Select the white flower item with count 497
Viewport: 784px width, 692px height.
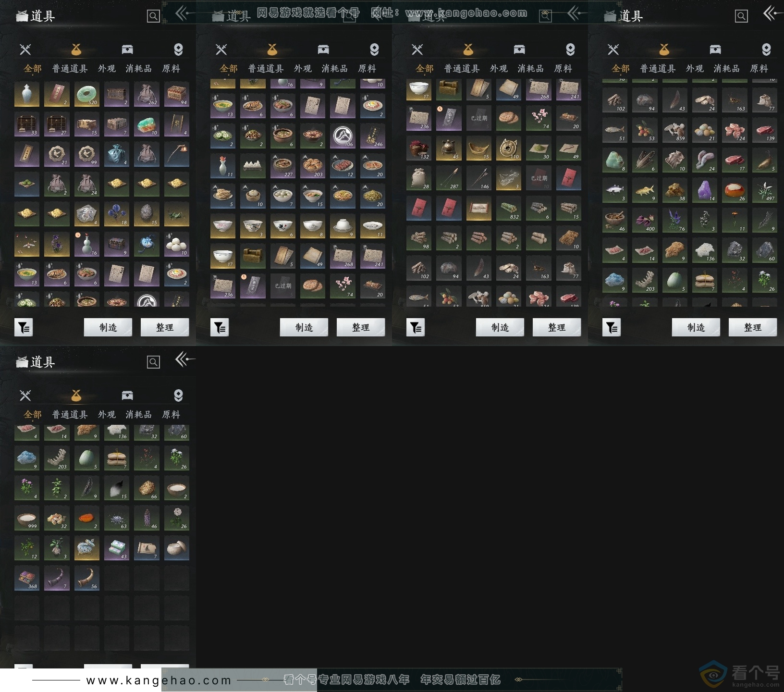[764, 190]
